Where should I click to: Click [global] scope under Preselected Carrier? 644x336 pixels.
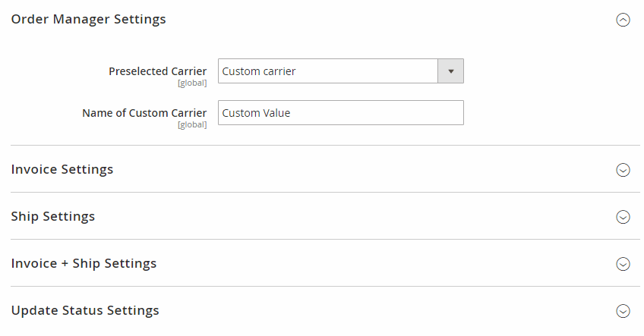pyautogui.click(x=192, y=83)
